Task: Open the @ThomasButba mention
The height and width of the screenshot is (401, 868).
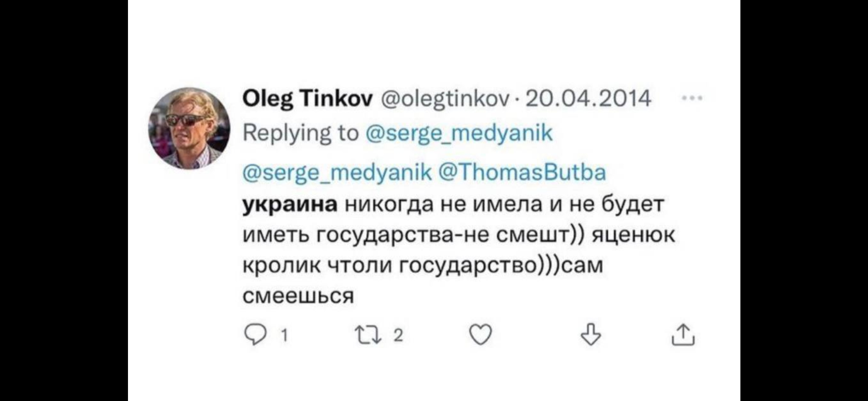Action: 522,172
